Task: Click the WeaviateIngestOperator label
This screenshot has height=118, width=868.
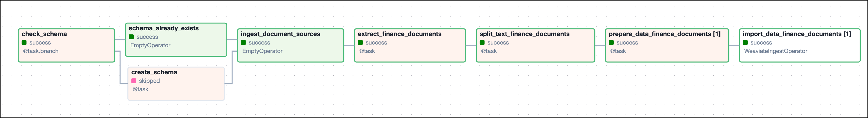Action: coord(775,51)
